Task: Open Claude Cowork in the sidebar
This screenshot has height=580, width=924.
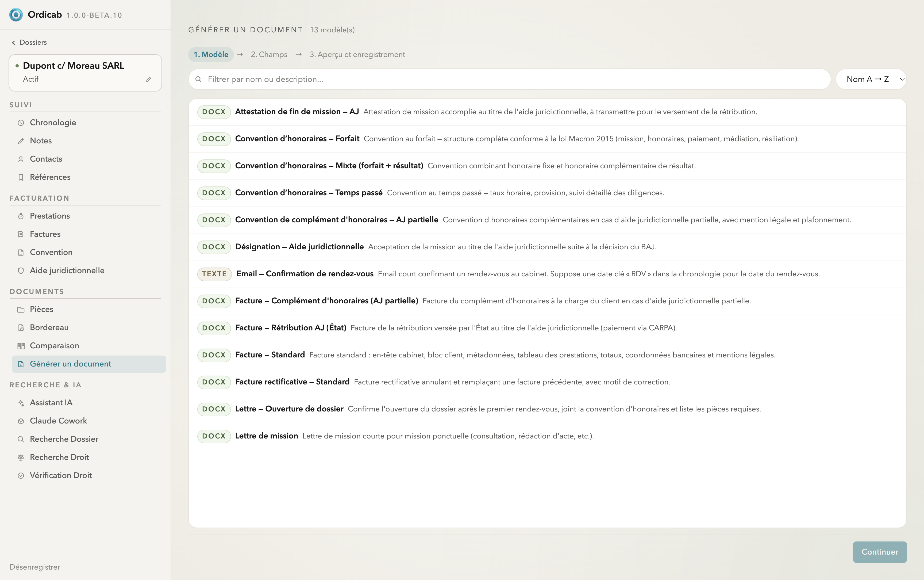Action: tap(89, 421)
